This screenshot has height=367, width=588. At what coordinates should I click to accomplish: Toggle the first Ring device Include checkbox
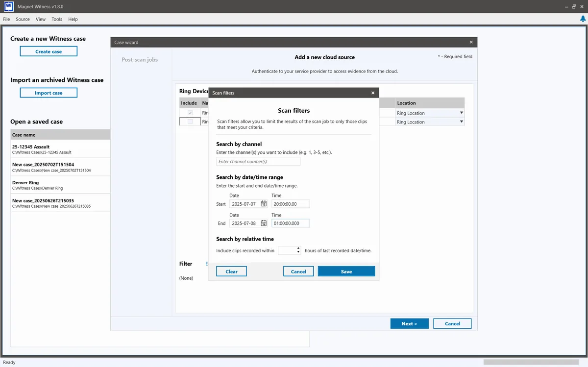tap(190, 113)
